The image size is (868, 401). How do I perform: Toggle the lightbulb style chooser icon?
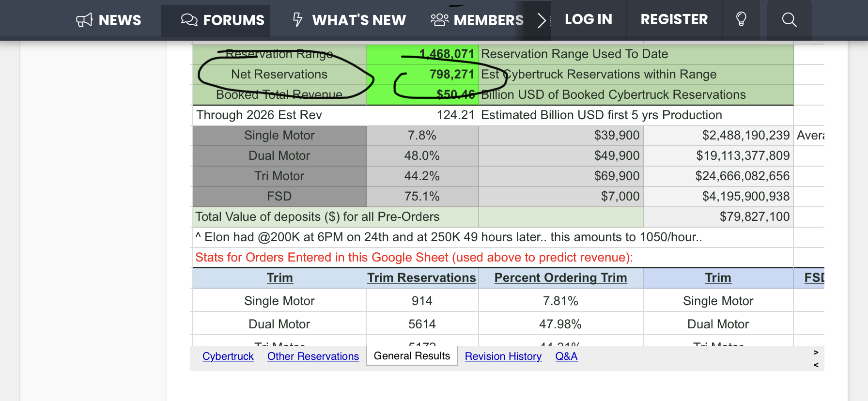741,19
